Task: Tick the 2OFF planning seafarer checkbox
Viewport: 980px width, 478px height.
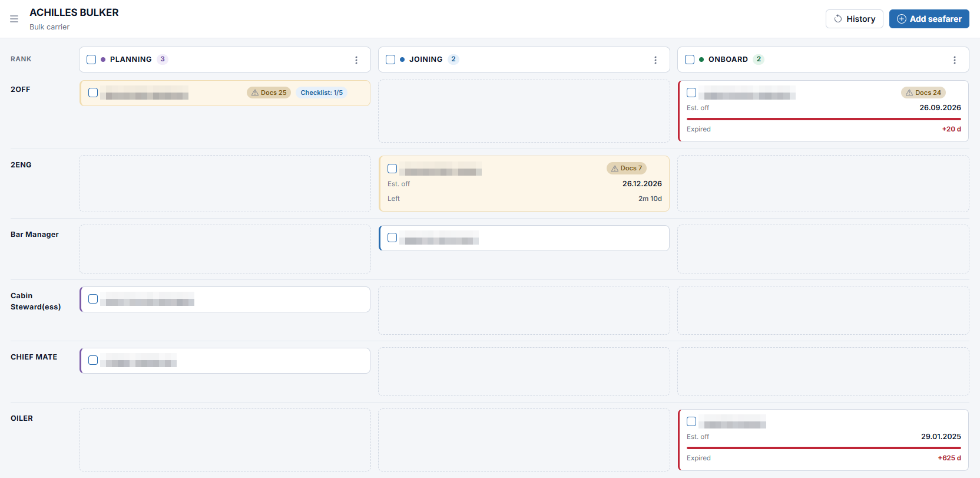Action: pyautogui.click(x=93, y=93)
